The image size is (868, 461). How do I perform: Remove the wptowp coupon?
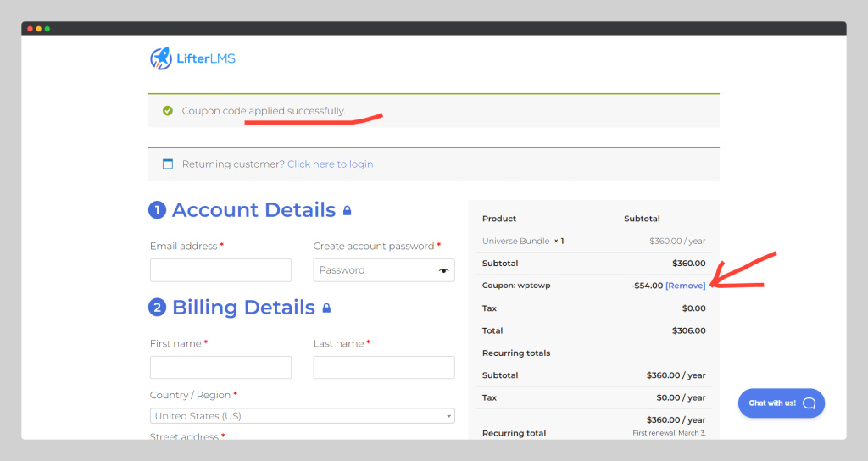tap(685, 286)
